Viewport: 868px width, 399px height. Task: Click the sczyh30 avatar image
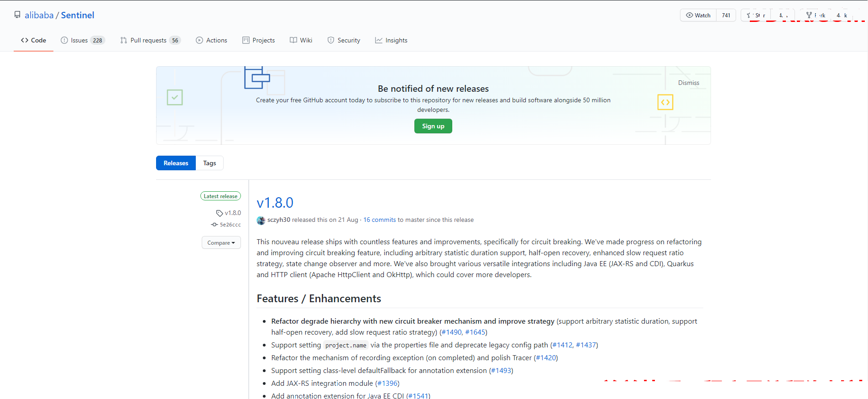coord(261,220)
